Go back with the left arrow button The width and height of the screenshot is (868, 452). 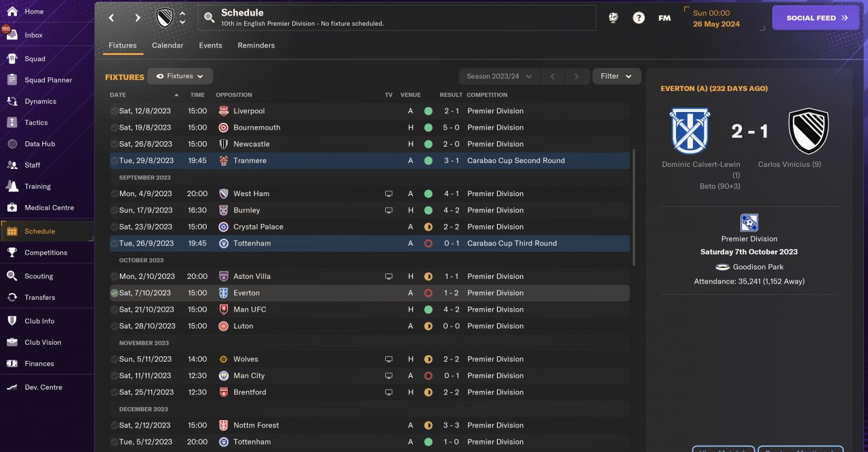point(112,18)
